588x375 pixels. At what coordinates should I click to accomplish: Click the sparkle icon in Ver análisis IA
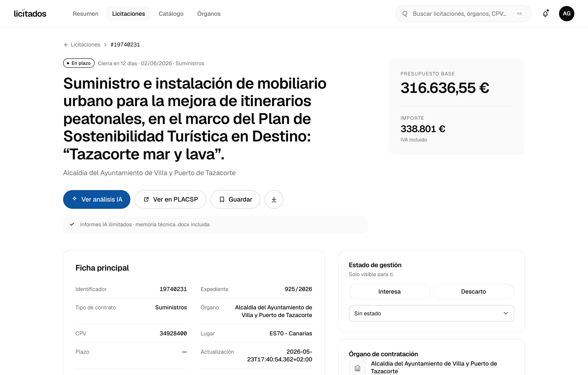click(x=75, y=199)
